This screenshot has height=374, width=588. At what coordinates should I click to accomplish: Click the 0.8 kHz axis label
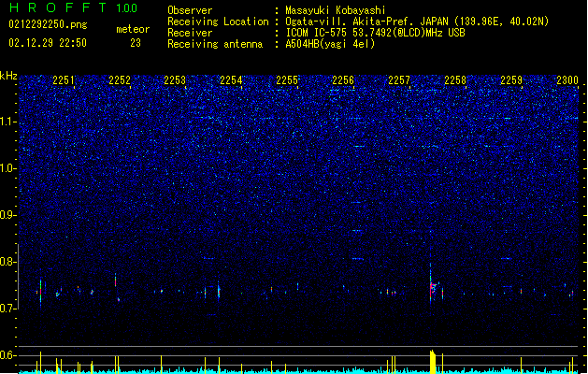coord(8,262)
